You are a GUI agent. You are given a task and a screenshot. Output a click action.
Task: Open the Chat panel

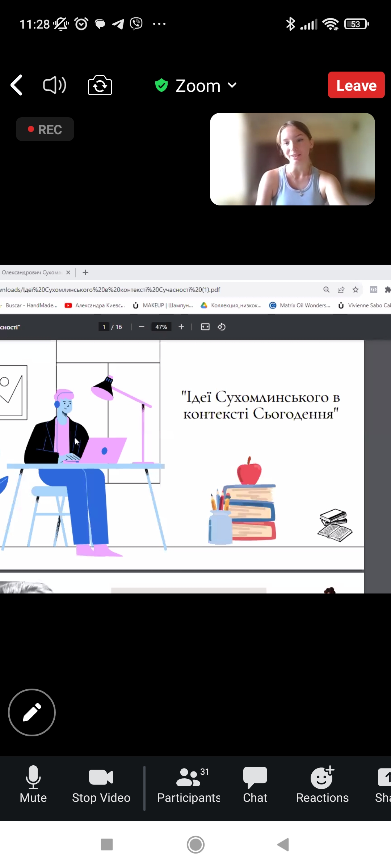tap(255, 784)
